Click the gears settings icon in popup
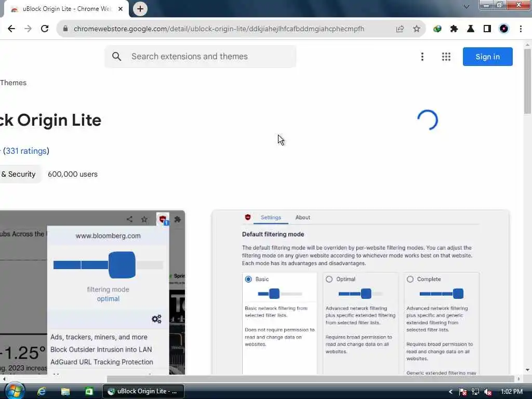This screenshot has height=399, width=532. tap(156, 319)
